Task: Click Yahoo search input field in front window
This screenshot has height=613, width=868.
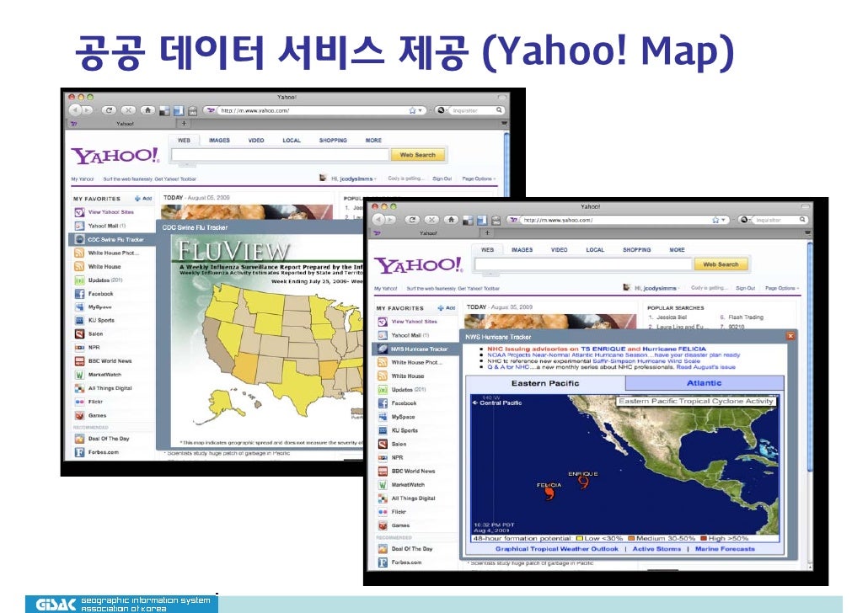Action: coord(583,264)
